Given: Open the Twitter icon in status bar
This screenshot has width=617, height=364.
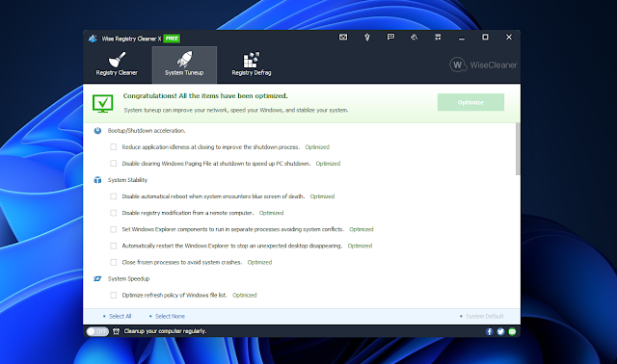Looking at the screenshot, I should point(500,331).
